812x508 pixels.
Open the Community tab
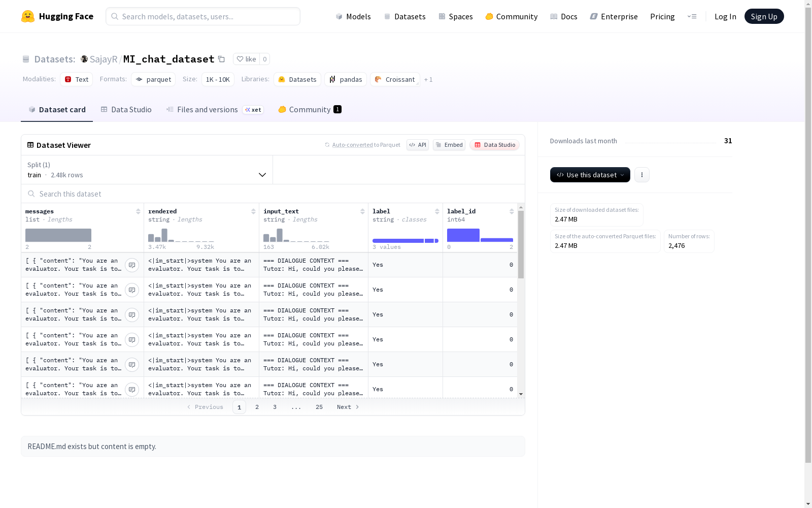click(310, 110)
